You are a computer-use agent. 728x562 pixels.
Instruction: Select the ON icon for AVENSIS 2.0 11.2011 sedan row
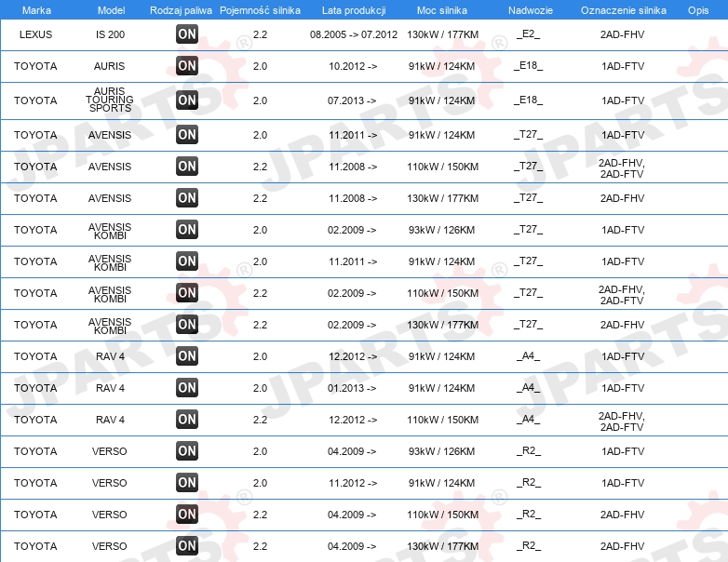coord(186,135)
